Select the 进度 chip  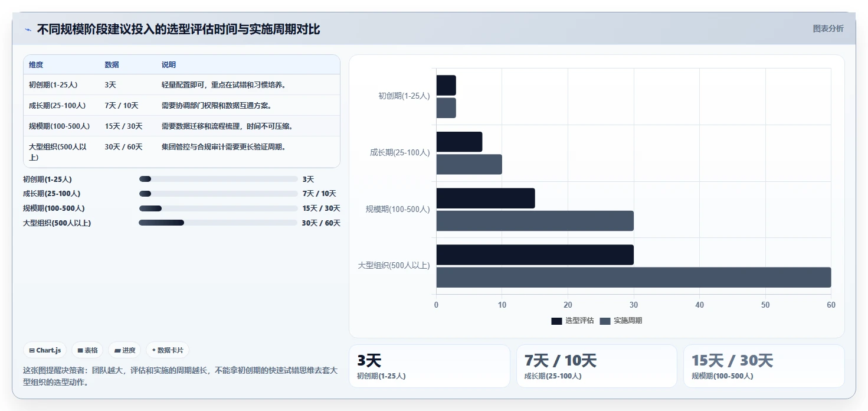point(125,350)
